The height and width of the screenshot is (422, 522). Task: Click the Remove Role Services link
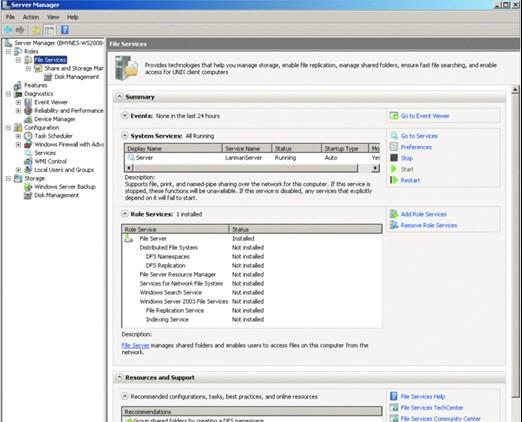coord(429,225)
